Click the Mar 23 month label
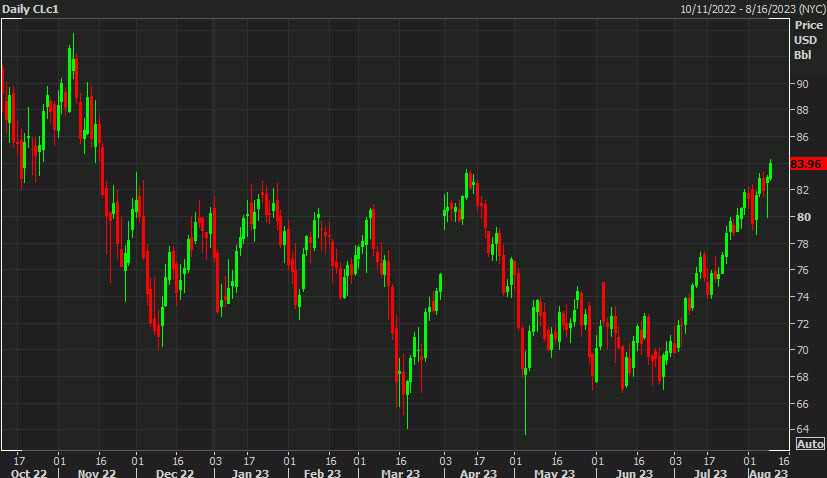 [x=400, y=473]
